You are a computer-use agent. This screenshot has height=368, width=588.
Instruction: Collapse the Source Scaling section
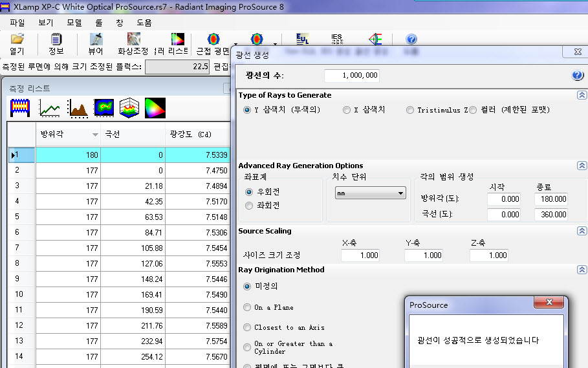pos(582,230)
